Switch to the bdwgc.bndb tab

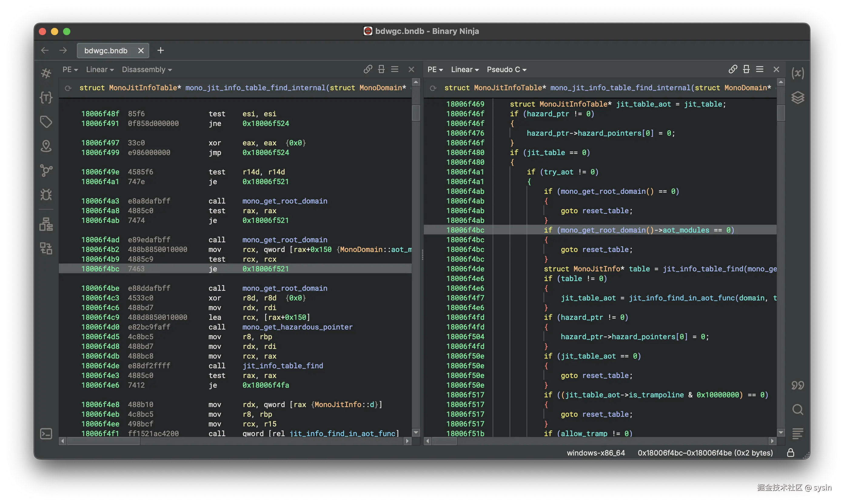(106, 50)
